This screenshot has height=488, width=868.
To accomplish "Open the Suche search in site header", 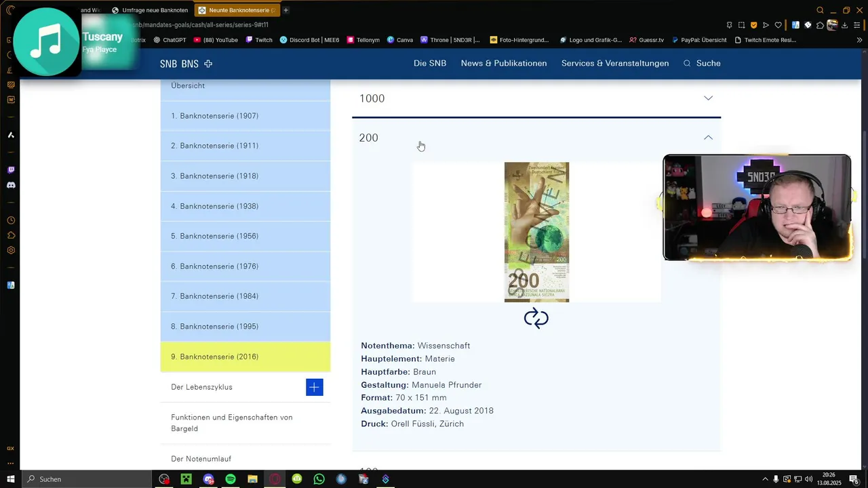I will (x=702, y=63).
